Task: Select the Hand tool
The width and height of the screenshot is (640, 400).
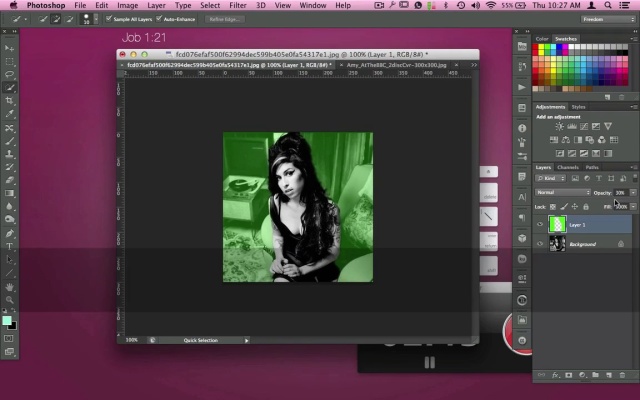Action: (10, 286)
